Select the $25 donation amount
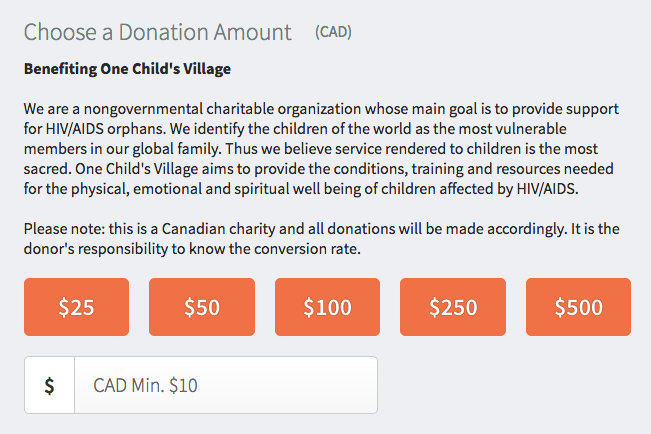Image resolution: width=651 pixels, height=434 pixels. click(x=76, y=307)
